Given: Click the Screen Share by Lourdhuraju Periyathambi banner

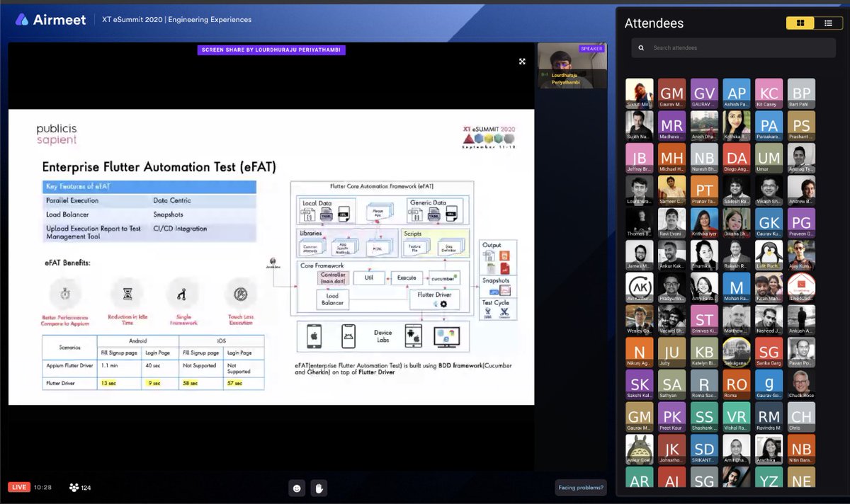Looking at the screenshot, I should [x=271, y=50].
